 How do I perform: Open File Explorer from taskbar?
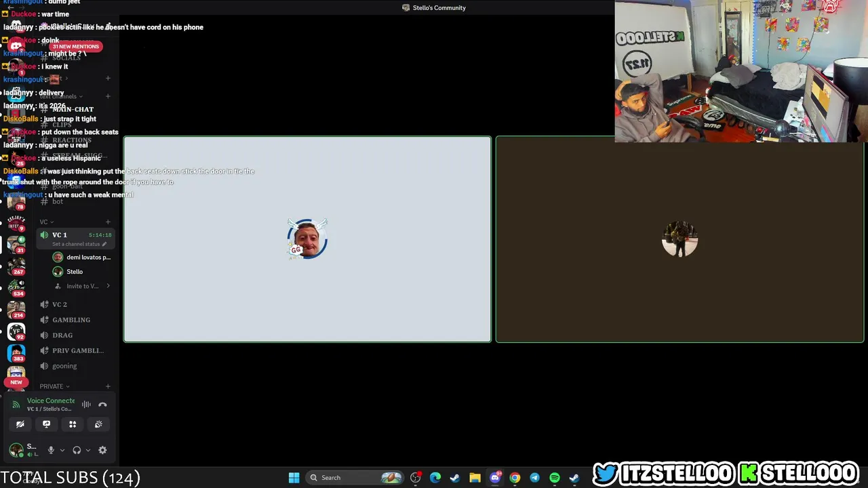pos(475,478)
